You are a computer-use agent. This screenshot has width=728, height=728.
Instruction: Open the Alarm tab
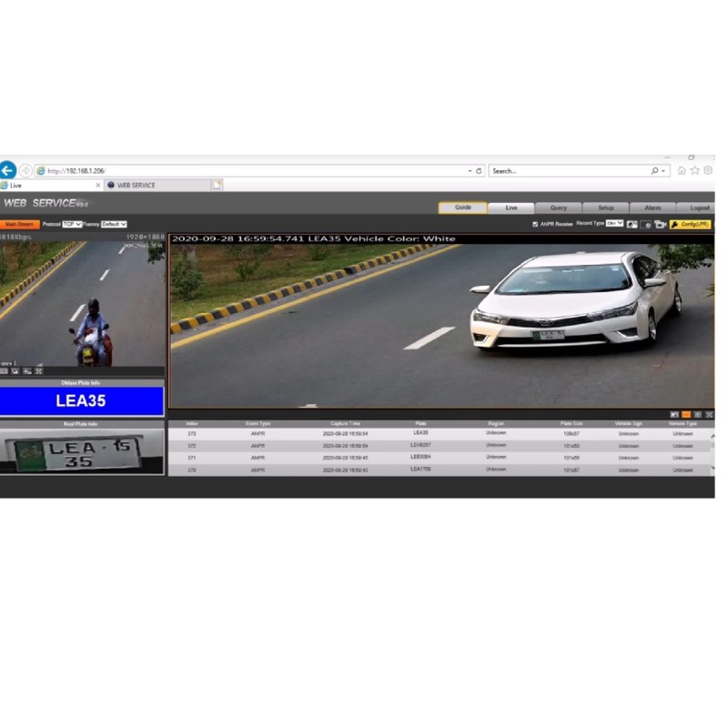click(x=652, y=207)
